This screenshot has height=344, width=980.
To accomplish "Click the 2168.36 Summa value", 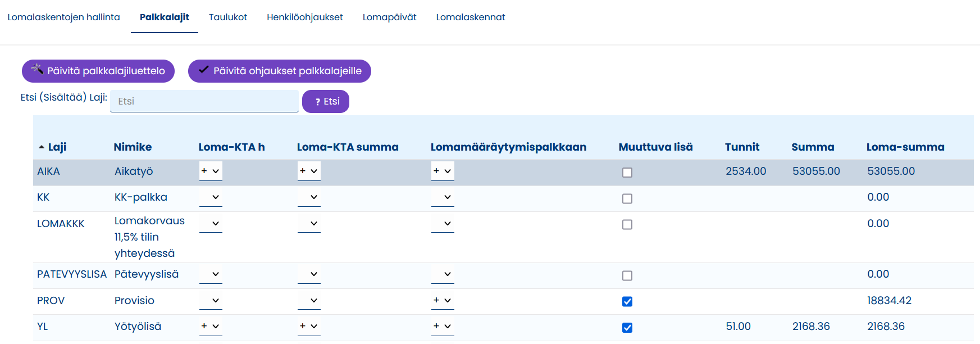I will [811, 327].
